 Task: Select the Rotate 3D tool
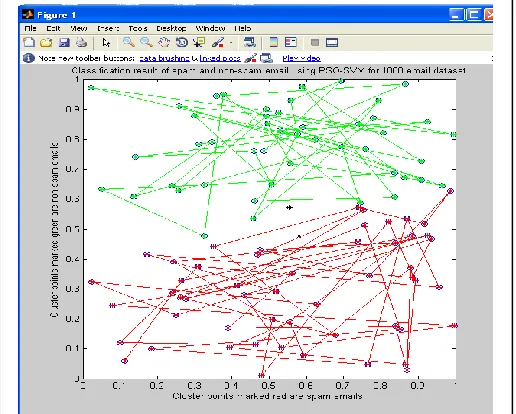click(x=182, y=42)
